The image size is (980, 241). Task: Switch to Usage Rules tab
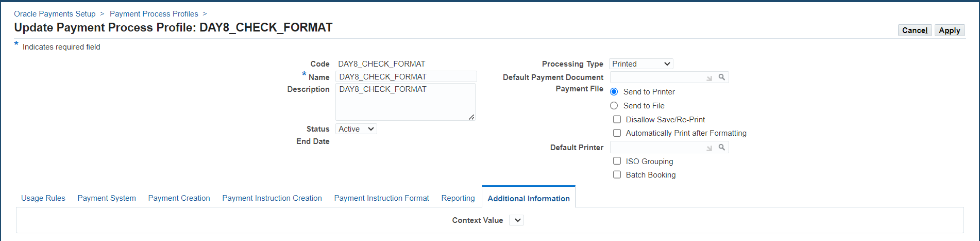tap(43, 198)
